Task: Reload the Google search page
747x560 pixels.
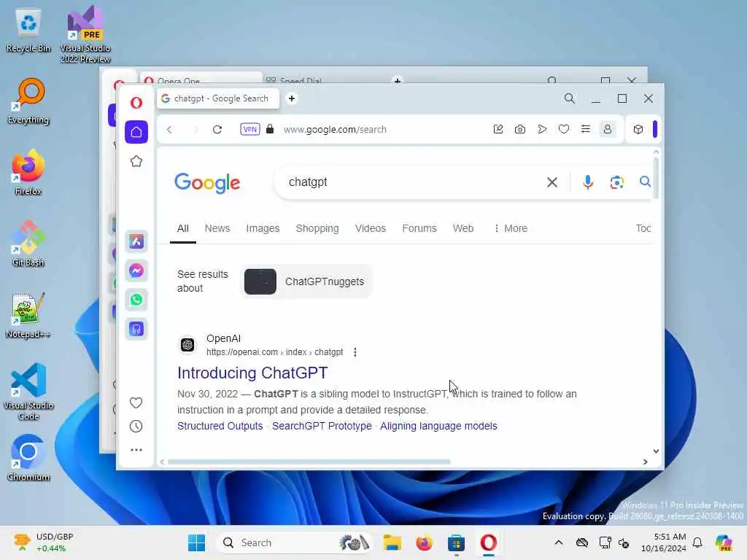Action: pyautogui.click(x=217, y=130)
